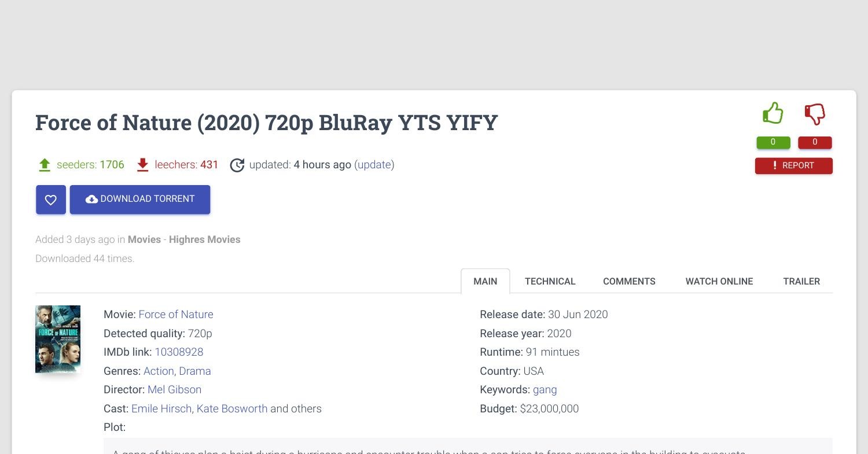
Task: Open the Comments tab
Action: (x=629, y=281)
